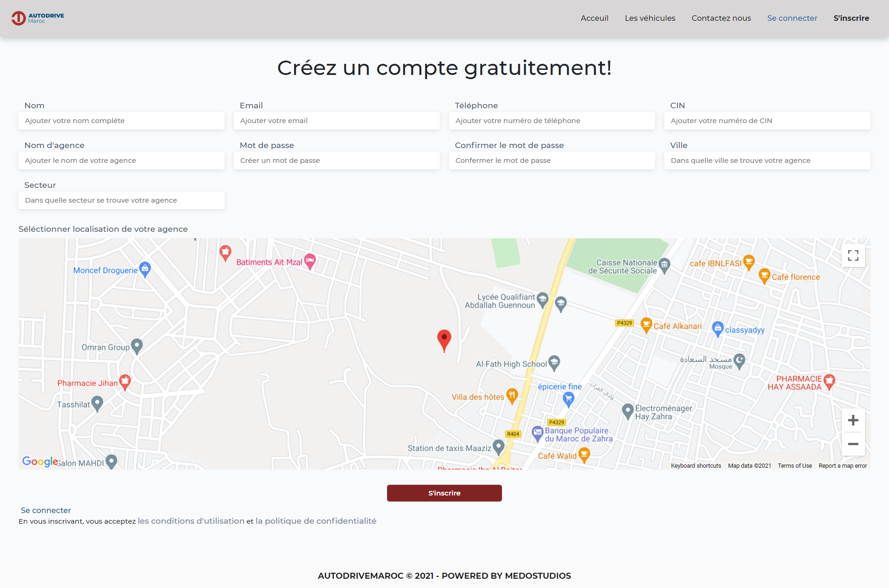Open the Acceuil nav item
Viewport: 889px width, 588px height.
pyautogui.click(x=595, y=18)
